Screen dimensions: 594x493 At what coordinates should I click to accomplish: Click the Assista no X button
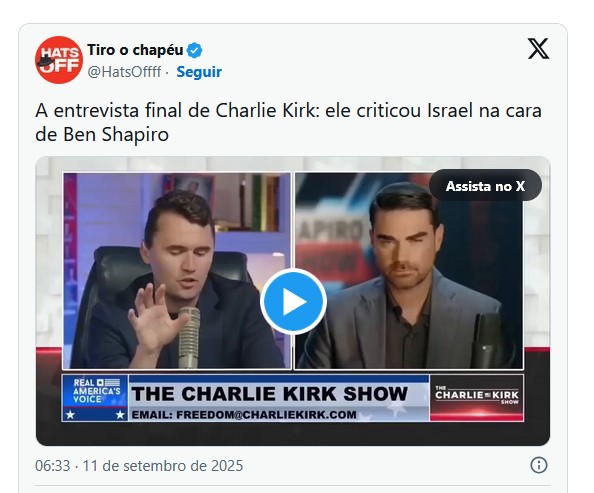(485, 186)
